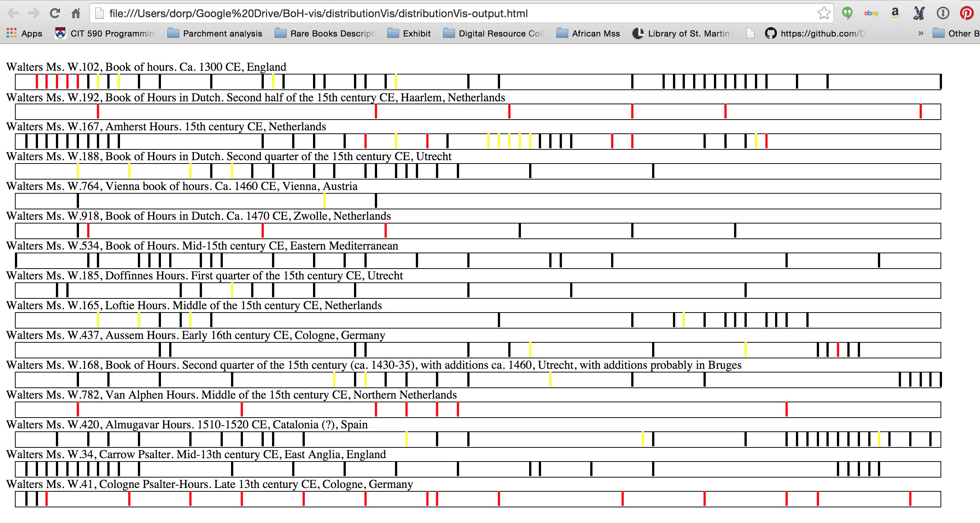Click the Walters Ms. W.188 title text
This screenshot has height=523, width=980.
pyautogui.click(x=229, y=156)
